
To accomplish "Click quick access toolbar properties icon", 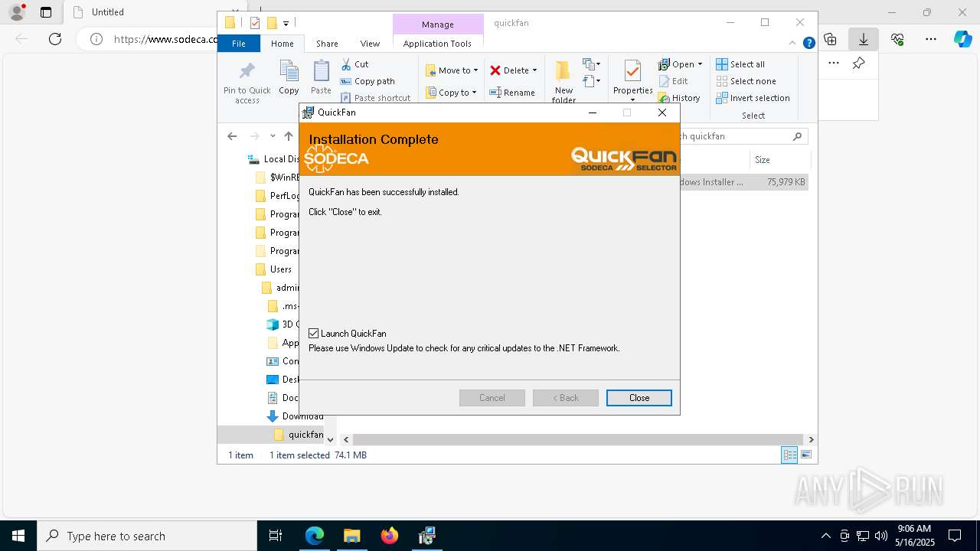I will 255,23.
